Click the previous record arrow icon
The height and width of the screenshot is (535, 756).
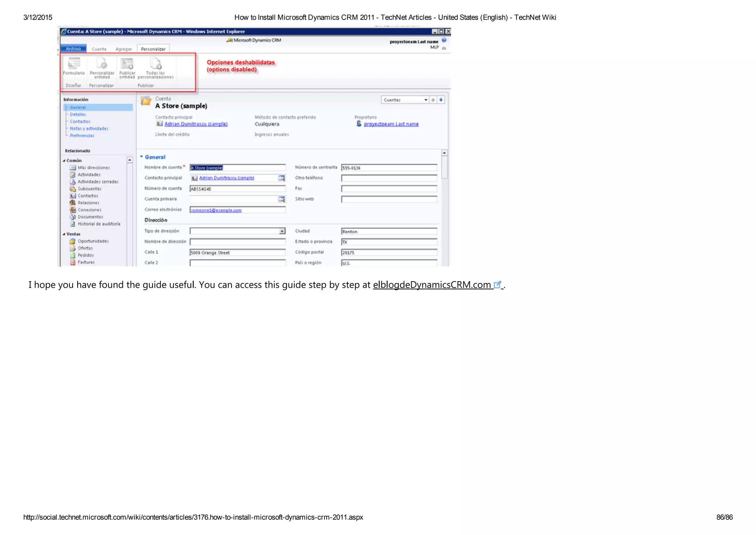[433, 100]
